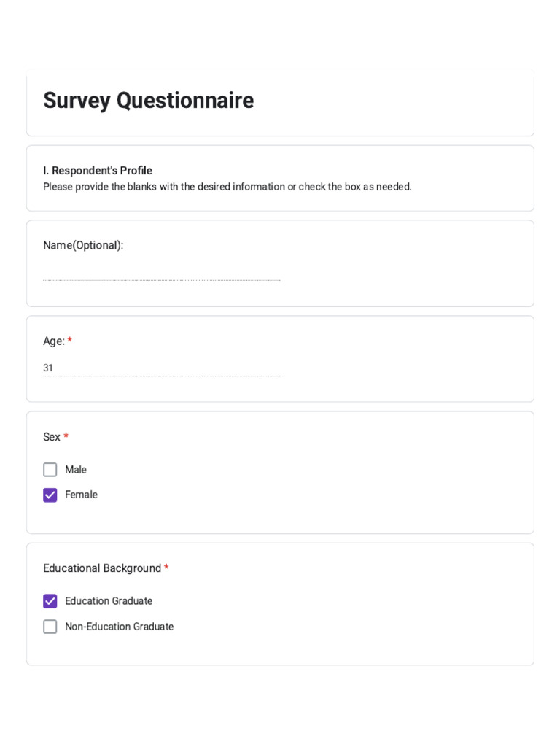
Task: Click the Non-Education Graduate label text
Action: [x=119, y=627]
